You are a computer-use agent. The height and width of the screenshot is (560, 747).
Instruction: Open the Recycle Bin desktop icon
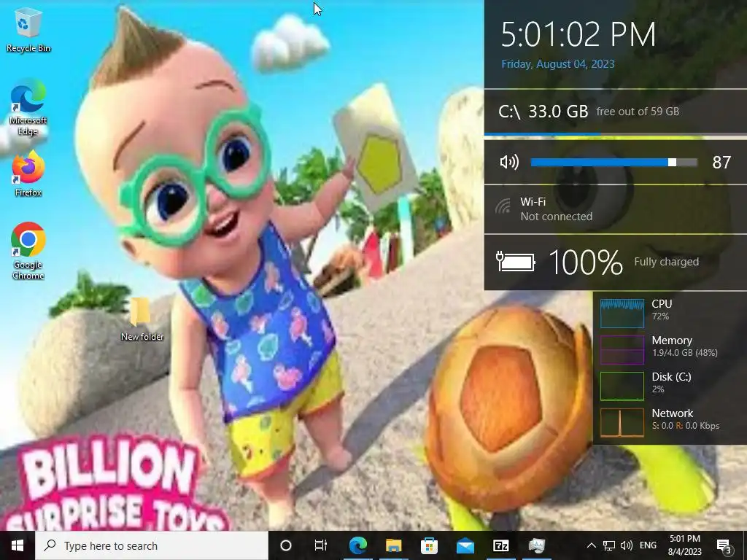[x=28, y=31]
